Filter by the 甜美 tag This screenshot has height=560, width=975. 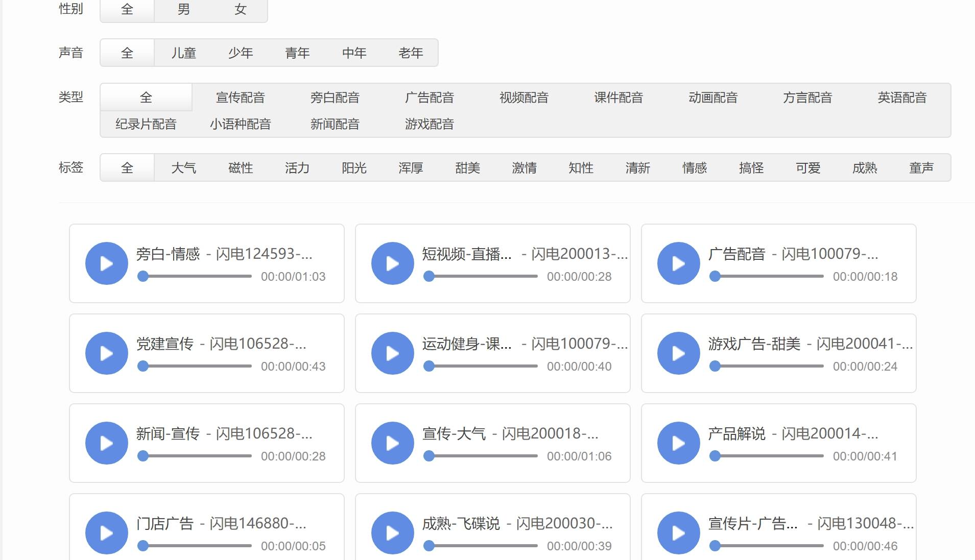click(467, 167)
